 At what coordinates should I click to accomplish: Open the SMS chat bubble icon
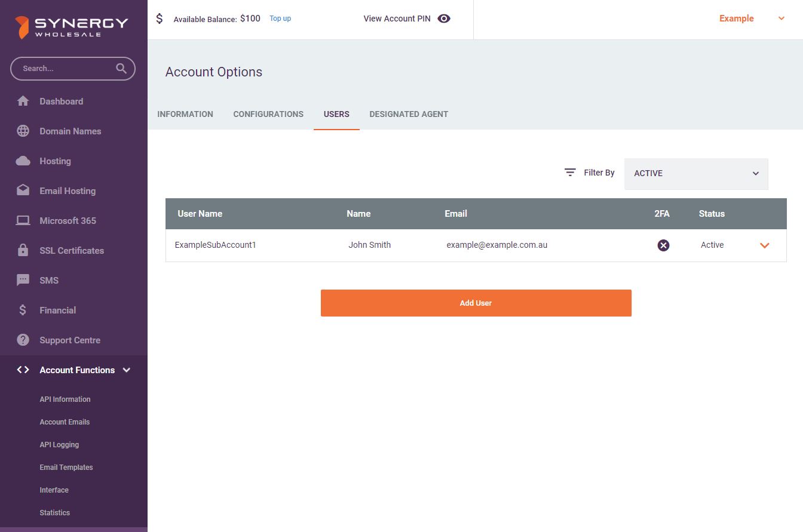tap(23, 281)
